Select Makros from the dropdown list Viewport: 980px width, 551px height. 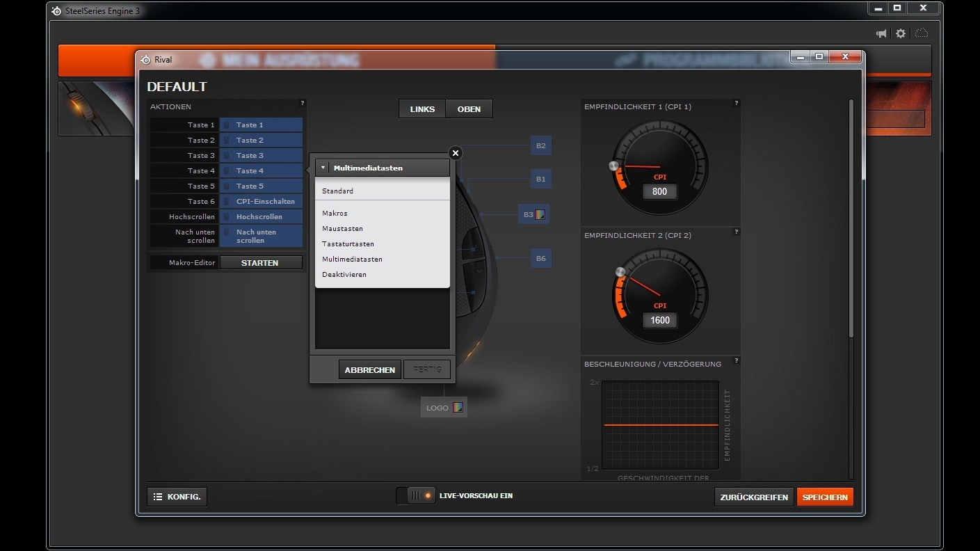pyautogui.click(x=335, y=214)
